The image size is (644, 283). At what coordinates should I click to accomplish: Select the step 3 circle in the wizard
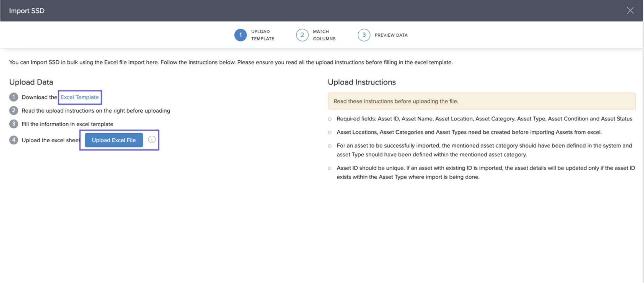pyautogui.click(x=364, y=35)
